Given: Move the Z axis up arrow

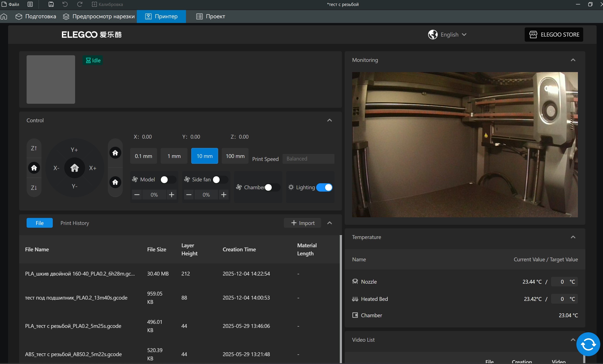Looking at the screenshot, I should 34,148.
